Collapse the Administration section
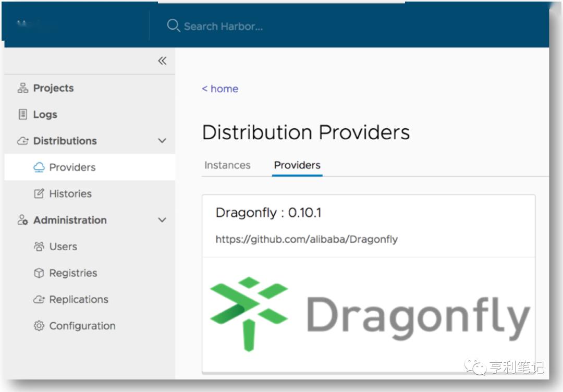The image size is (563, 392). tap(162, 220)
